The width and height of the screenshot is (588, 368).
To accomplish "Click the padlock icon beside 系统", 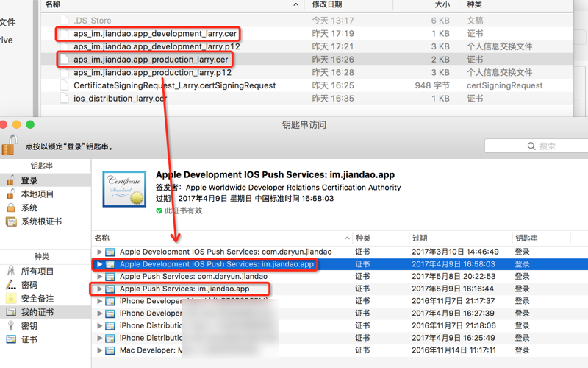I will pos(11,208).
